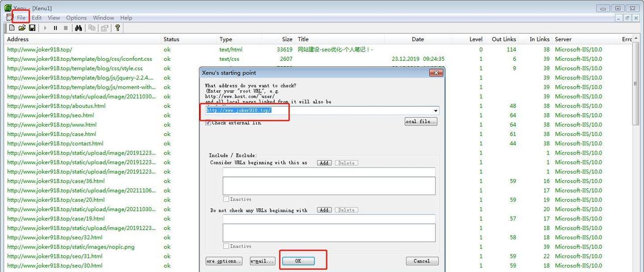
Task: Sort by the Out Links column header
Action: pos(501,39)
